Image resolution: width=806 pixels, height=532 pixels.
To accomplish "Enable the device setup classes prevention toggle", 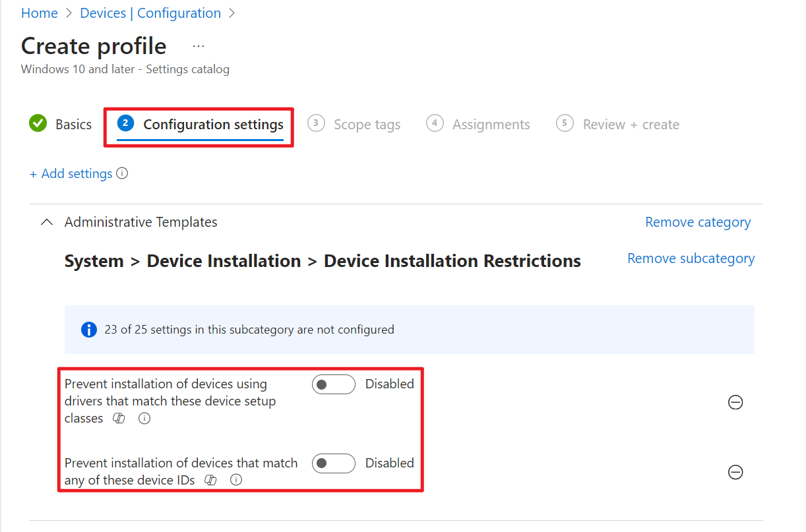I will [333, 384].
